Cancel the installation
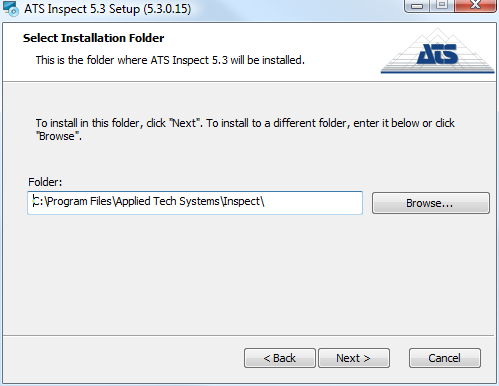The height and width of the screenshot is (386, 499). 445,358
